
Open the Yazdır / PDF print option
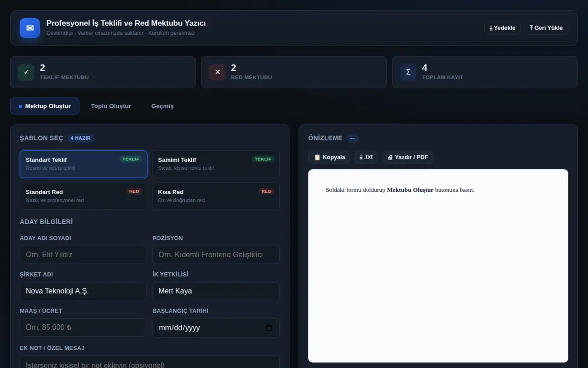(408, 158)
